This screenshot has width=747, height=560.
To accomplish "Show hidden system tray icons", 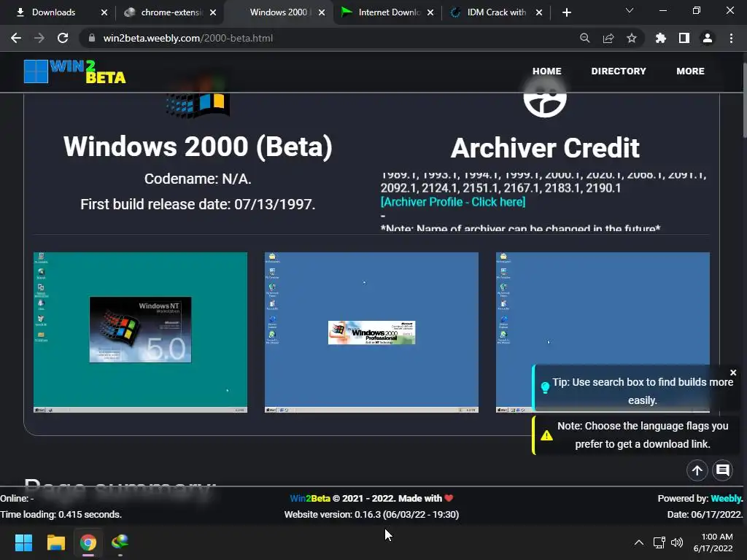I will [x=639, y=542].
